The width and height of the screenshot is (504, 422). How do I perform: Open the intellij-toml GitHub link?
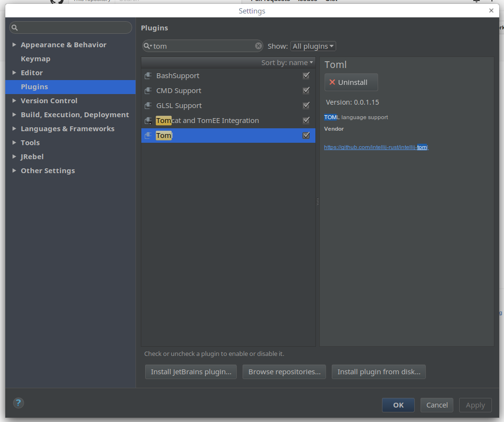[376, 147]
